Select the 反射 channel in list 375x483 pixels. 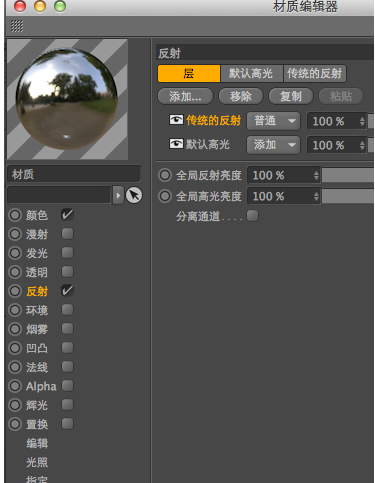click(37, 291)
